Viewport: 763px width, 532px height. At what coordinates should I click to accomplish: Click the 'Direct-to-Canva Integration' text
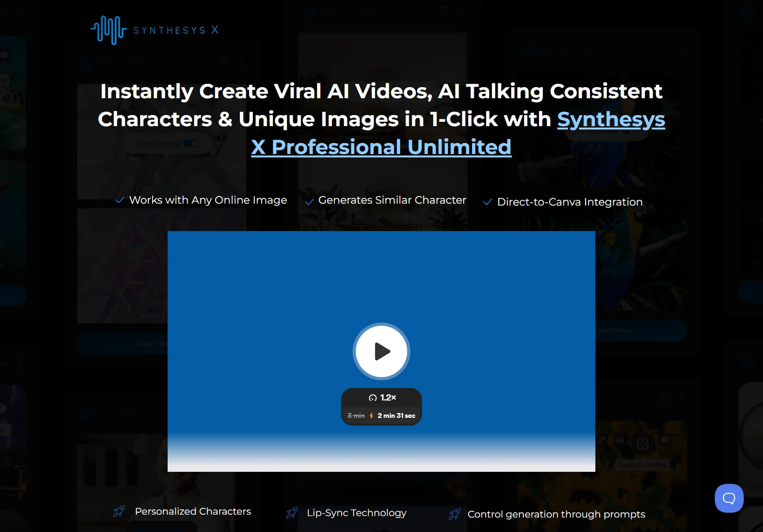click(570, 202)
